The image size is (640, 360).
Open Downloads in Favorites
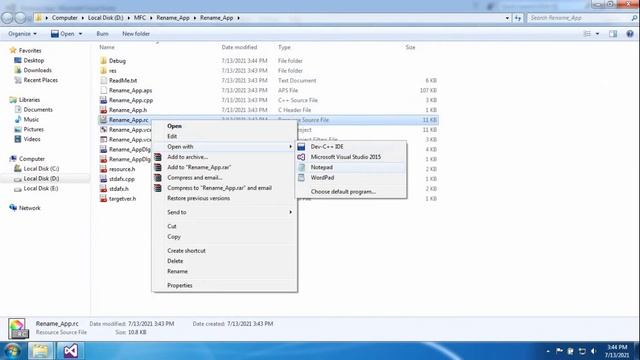tap(38, 70)
